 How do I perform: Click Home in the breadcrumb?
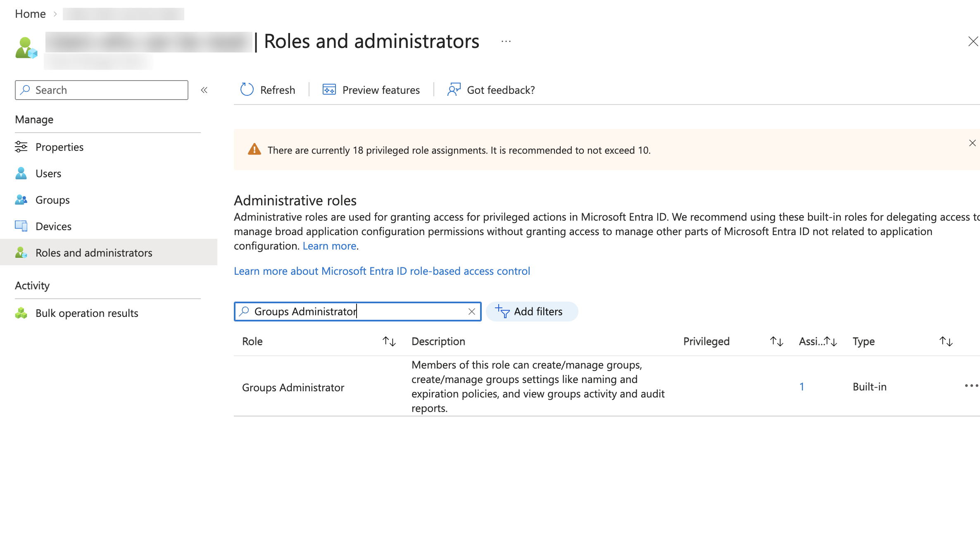click(30, 14)
